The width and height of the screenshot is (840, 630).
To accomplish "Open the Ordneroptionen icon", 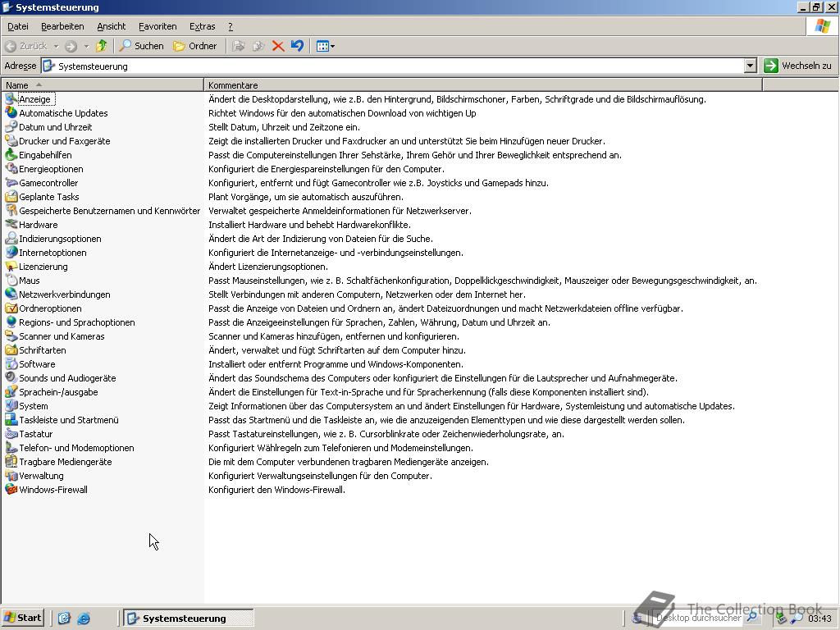I will 11,308.
